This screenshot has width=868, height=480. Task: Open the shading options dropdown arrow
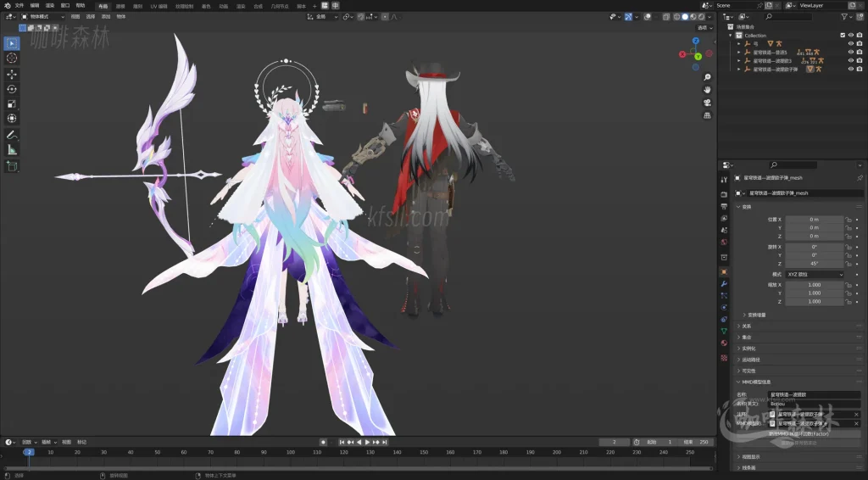click(x=709, y=17)
